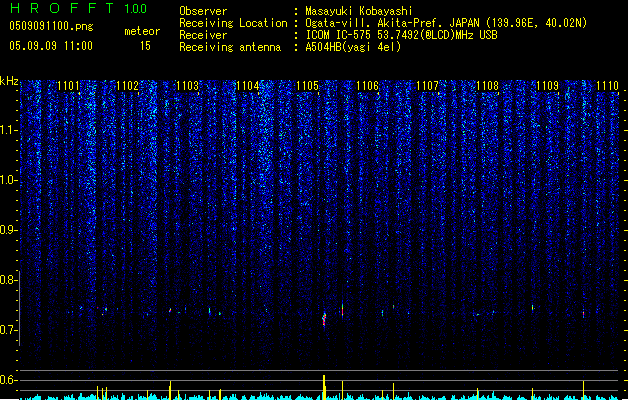The height and width of the screenshot is (400, 629).
Task: Click the 1110 time marker
Action: 607,85
